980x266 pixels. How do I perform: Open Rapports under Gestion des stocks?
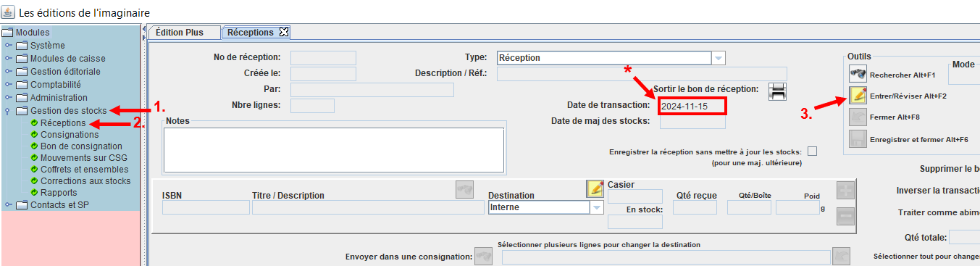(x=59, y=193)
